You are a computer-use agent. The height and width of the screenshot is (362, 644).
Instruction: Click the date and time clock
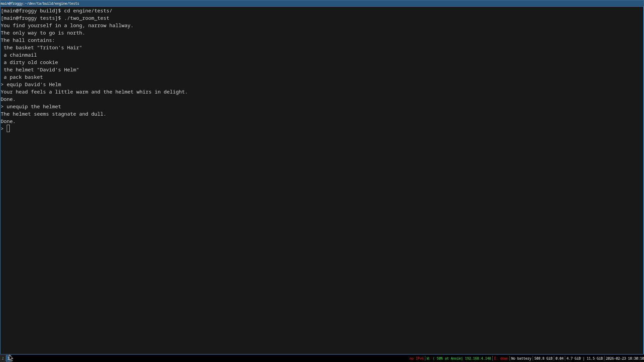click(624, 358)
